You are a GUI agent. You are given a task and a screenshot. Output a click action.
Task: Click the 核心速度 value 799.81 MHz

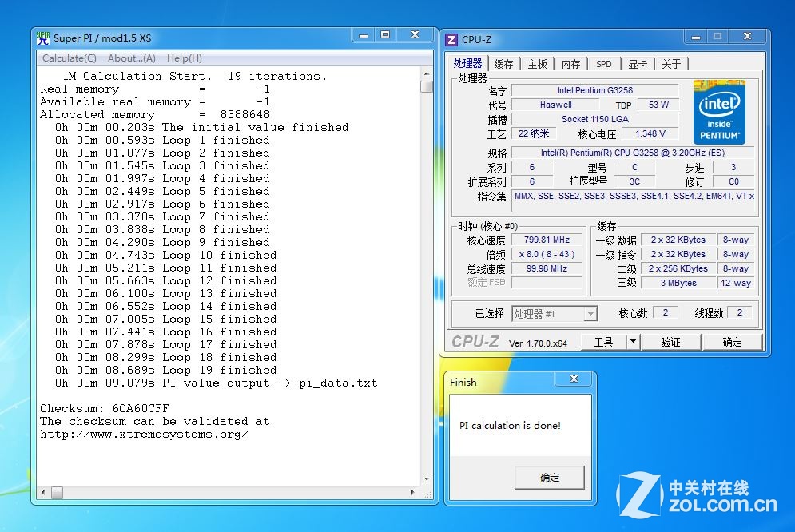click(x=547, y=240)
